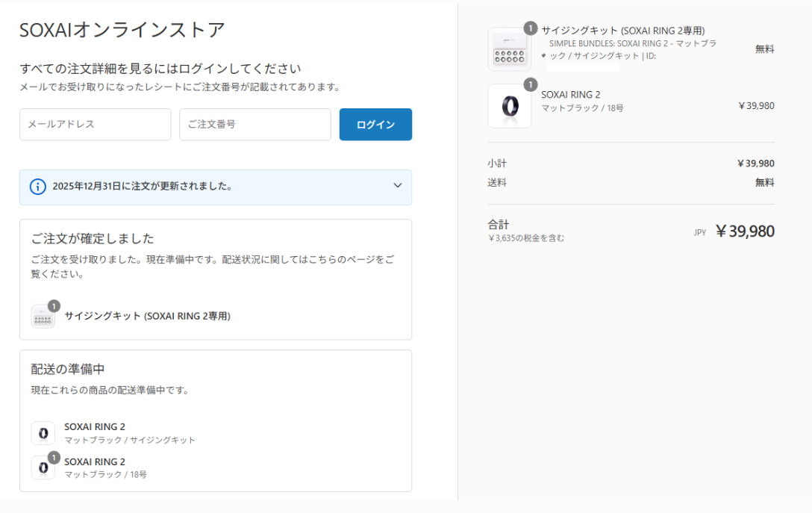Click the サイジングキット (SOXAI RING 2専用) title in summary
The image size is (812, 513).
tap(623, 31)
